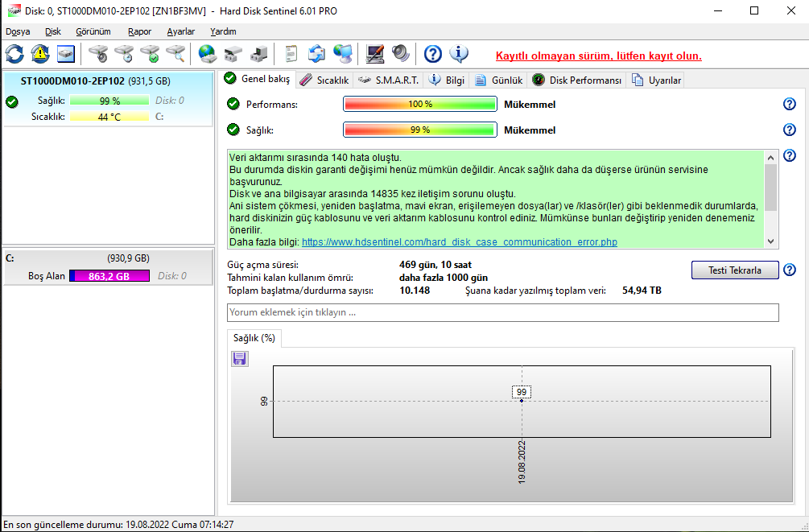Image resolution: width=809 pixels, height=532 pixels.
Task: Click the message box scroll up arrow
Action: [x=771, y=158]
